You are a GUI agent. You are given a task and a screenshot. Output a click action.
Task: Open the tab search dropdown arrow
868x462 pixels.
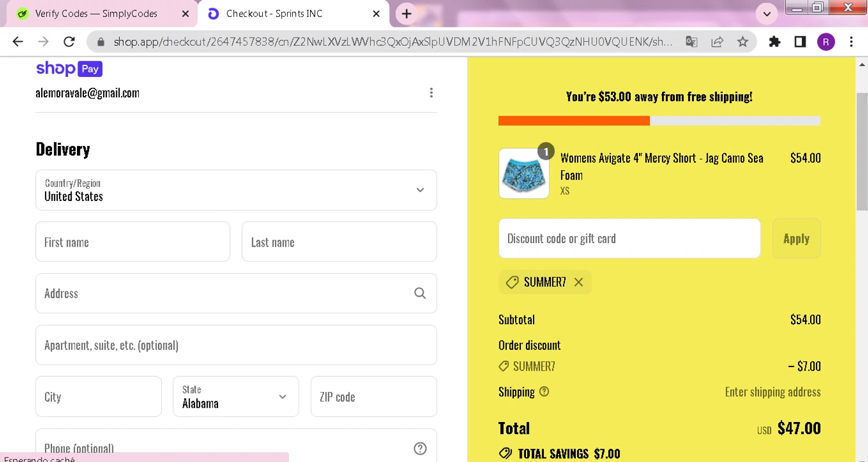[x=767, y=14]
